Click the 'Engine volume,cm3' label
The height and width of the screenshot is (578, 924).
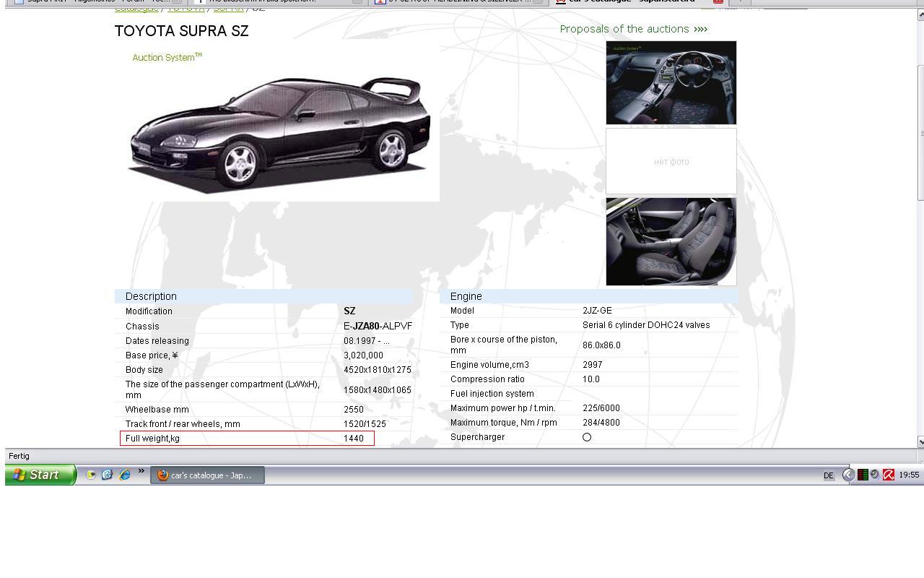tap(489, 364)
